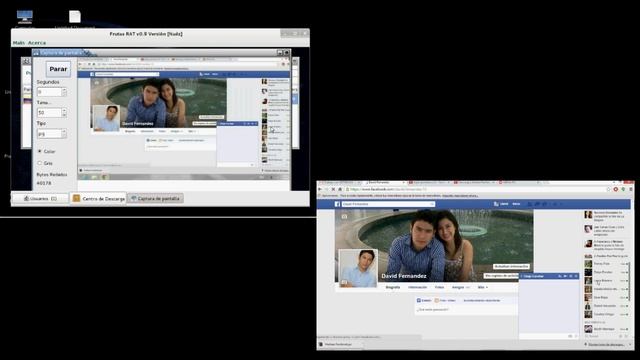Open the Untitled Document desktop icon
Screen dimensions: 640x360
tap(75, 17)
